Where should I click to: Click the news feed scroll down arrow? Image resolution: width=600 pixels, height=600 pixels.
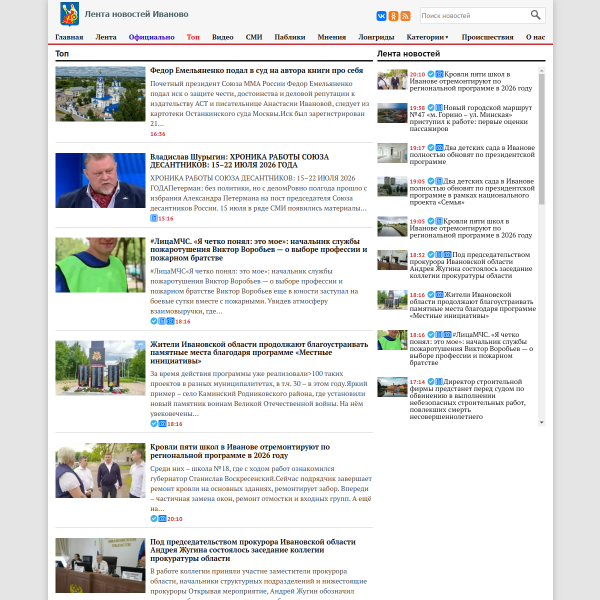[x=541, y=422]
